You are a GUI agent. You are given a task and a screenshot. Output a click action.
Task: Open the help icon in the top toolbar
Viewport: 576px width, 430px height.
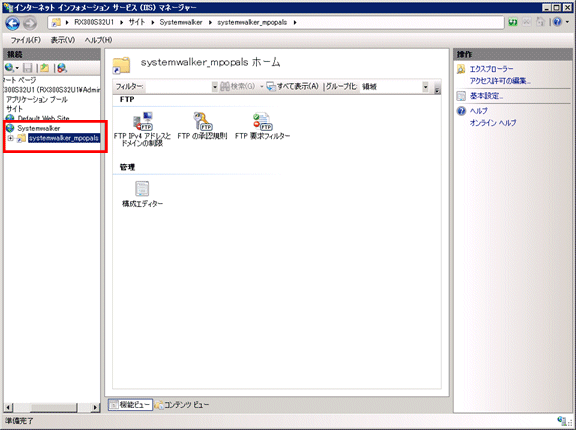coord(557,22)
